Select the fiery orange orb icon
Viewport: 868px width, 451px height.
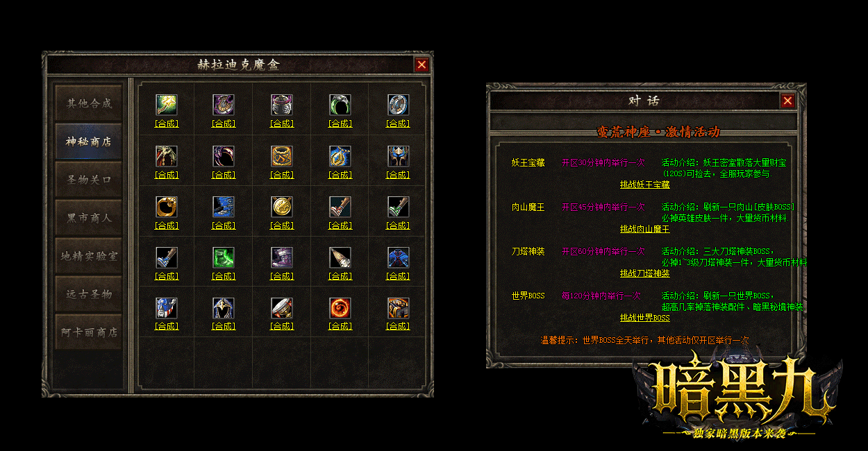340,309
